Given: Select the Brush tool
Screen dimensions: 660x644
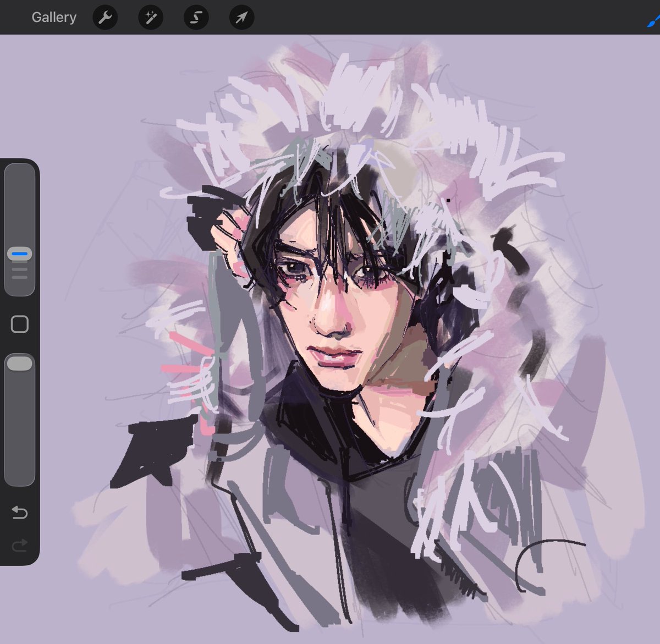Looking at the screenshot, I should click(x=653, y=21).
